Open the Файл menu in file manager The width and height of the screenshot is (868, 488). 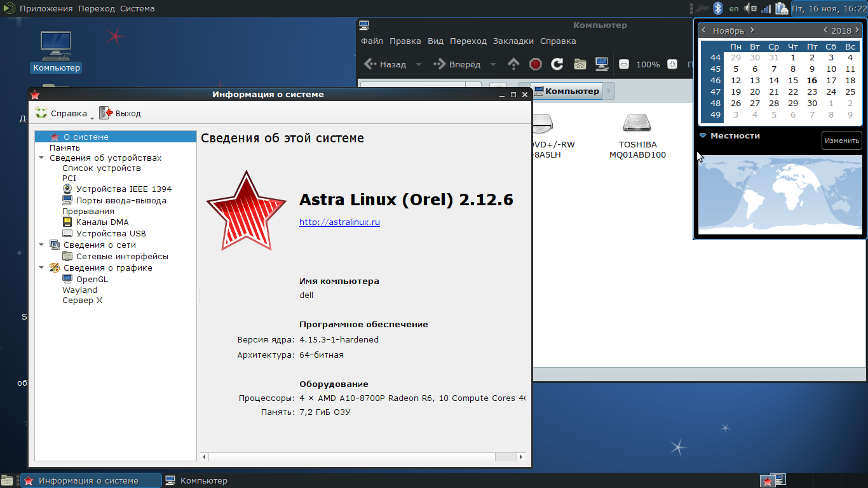372,41
